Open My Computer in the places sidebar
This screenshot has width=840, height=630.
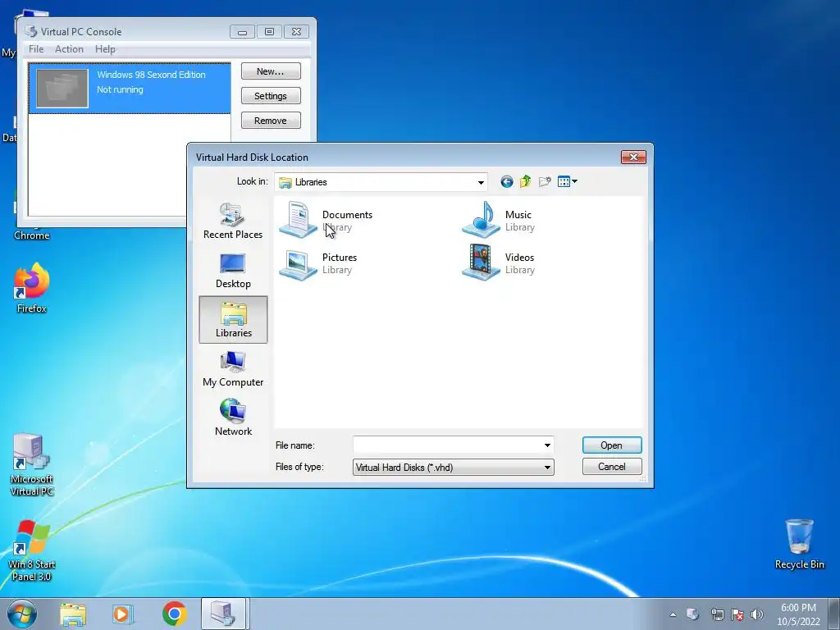pyautogui.click(x=233, y=369)
